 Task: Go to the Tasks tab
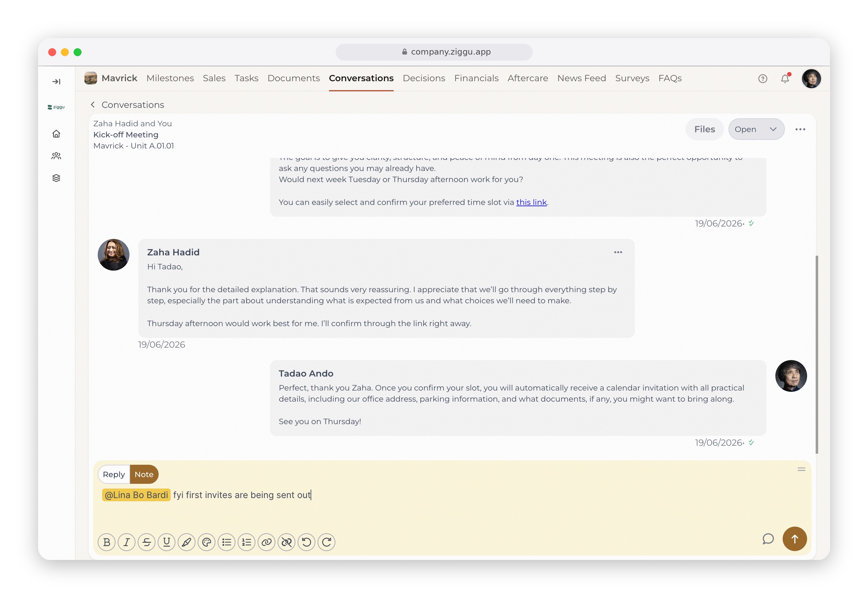(247, 78)
